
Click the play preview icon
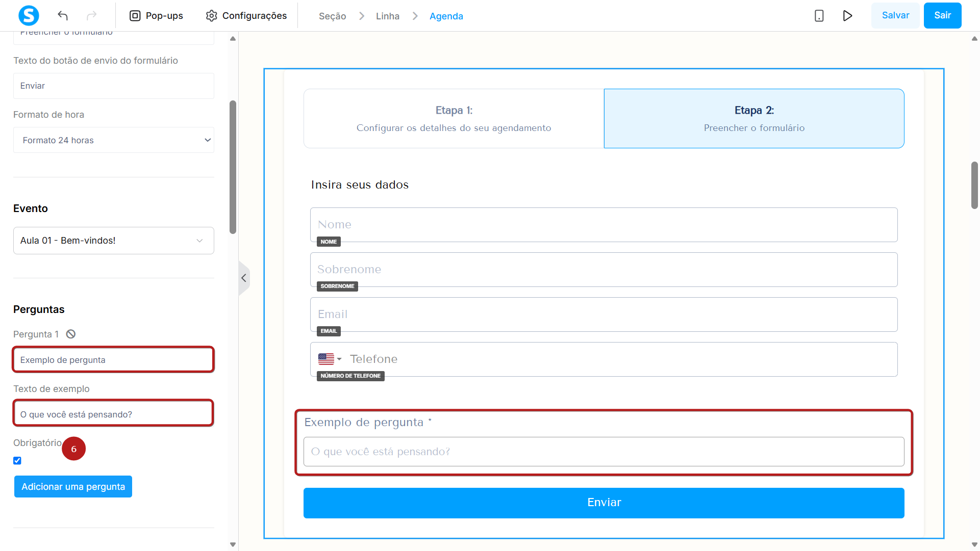click(847, 16)
